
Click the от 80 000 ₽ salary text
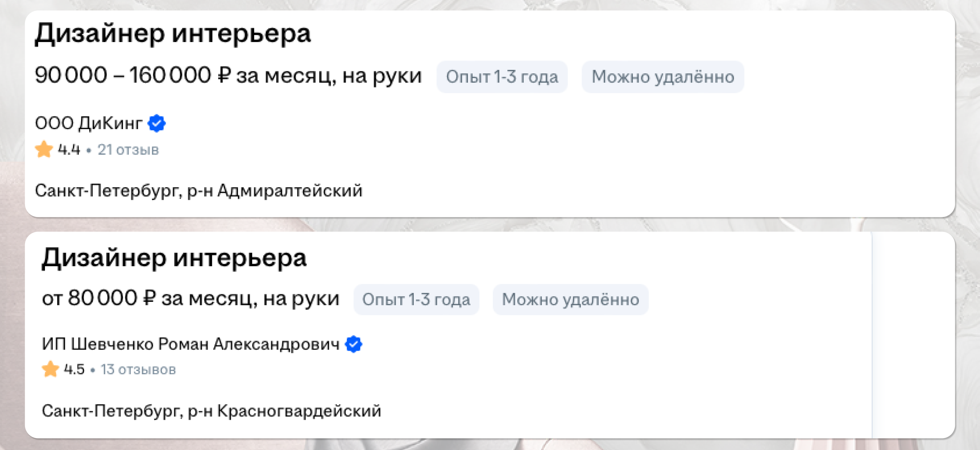pyautogui.click(x=190, y=299)
